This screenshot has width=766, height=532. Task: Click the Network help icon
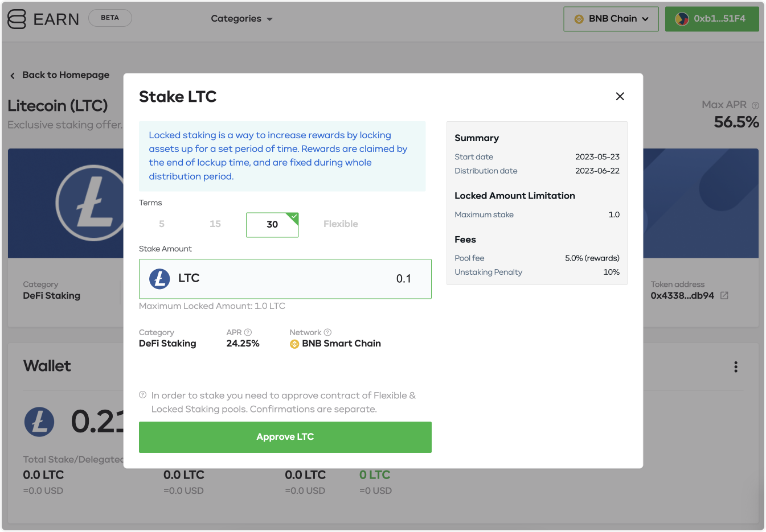pyautogui.click(x=327, y=332)
